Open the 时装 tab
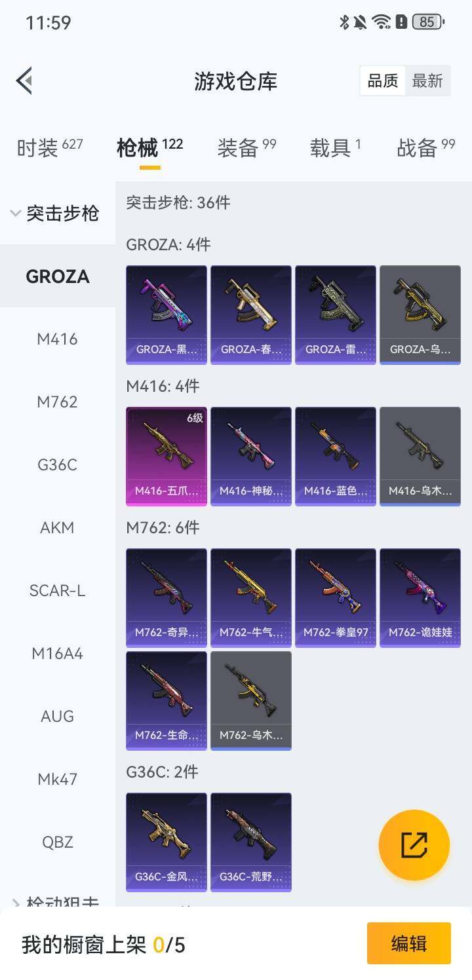This screenshot has height=980, width=472. (50, 147)
